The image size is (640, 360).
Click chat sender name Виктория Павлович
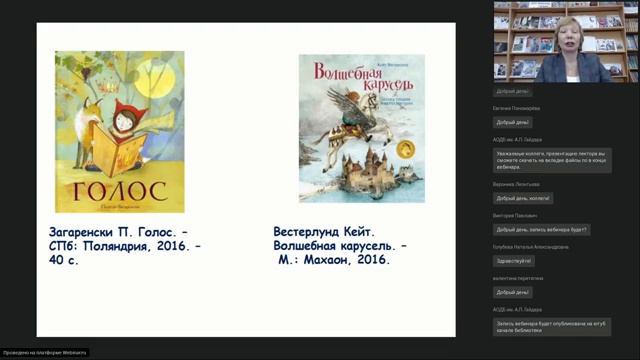point(515,216)
